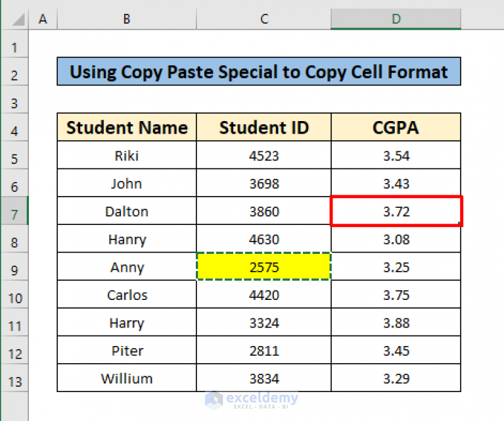Select row 8 header
This screenshot has height=421, width=504.
(x=14, y=239)
